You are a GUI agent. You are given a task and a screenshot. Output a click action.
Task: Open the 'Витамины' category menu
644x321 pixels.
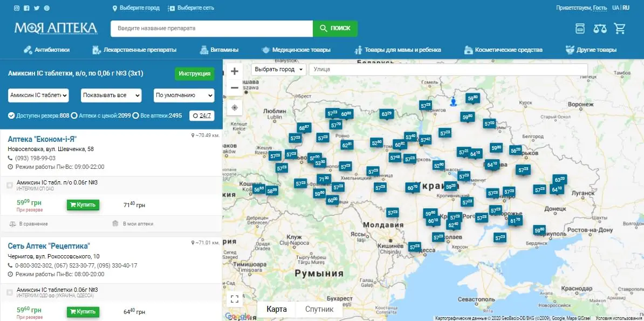coord(219,50)
